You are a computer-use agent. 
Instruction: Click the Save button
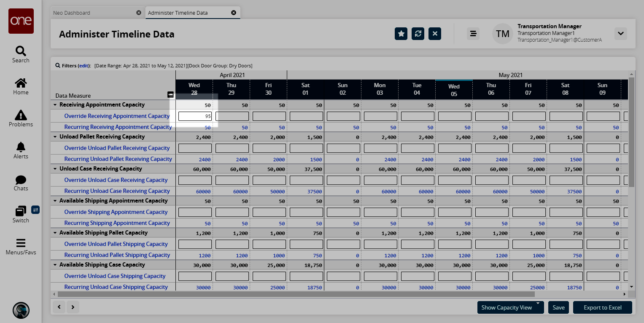(558, 307)
